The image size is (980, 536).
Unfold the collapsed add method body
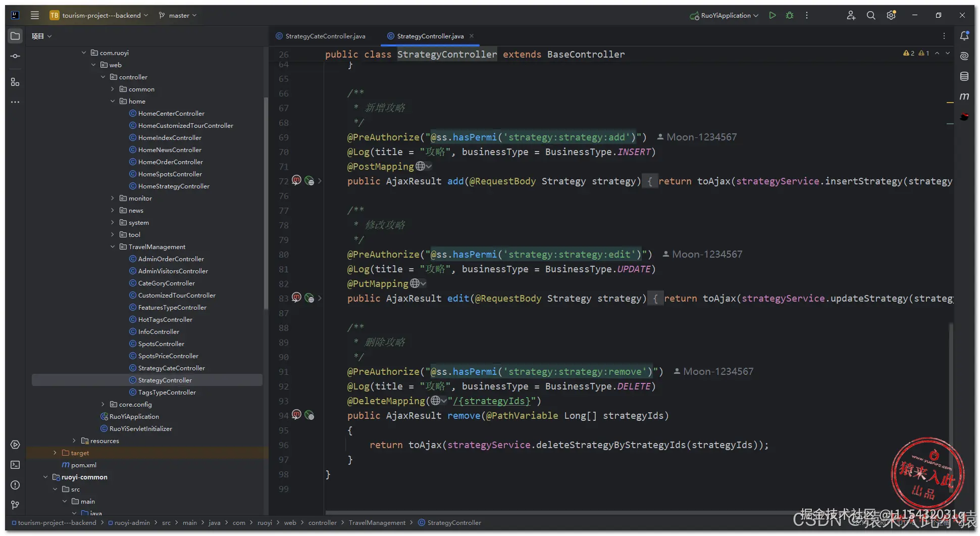(320, 181)
